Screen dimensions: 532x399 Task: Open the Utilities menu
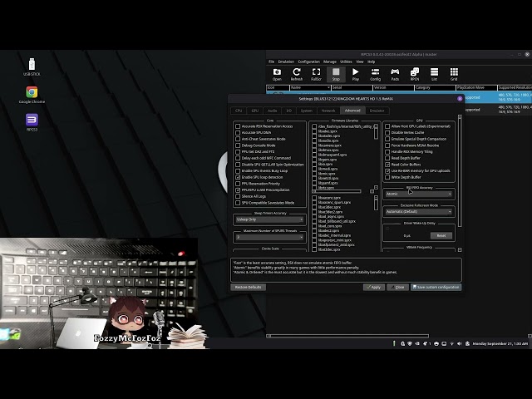pos(346,62)
